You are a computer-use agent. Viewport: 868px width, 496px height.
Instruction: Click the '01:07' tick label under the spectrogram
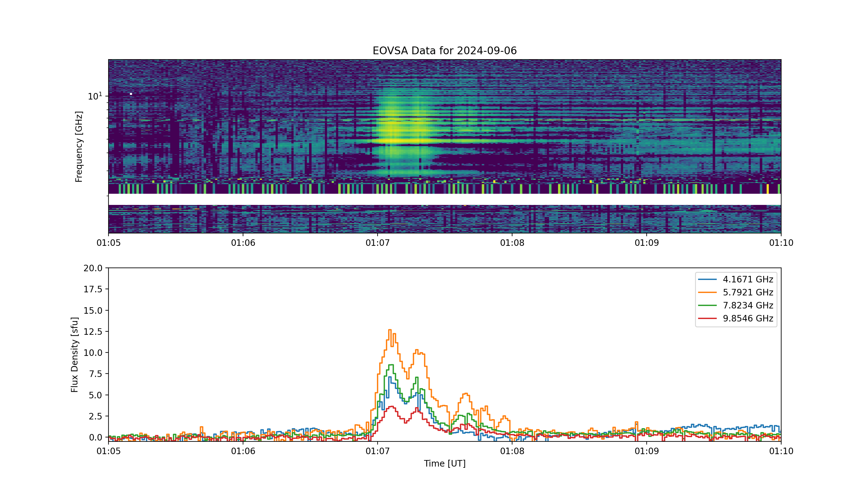tap(378, 243)
